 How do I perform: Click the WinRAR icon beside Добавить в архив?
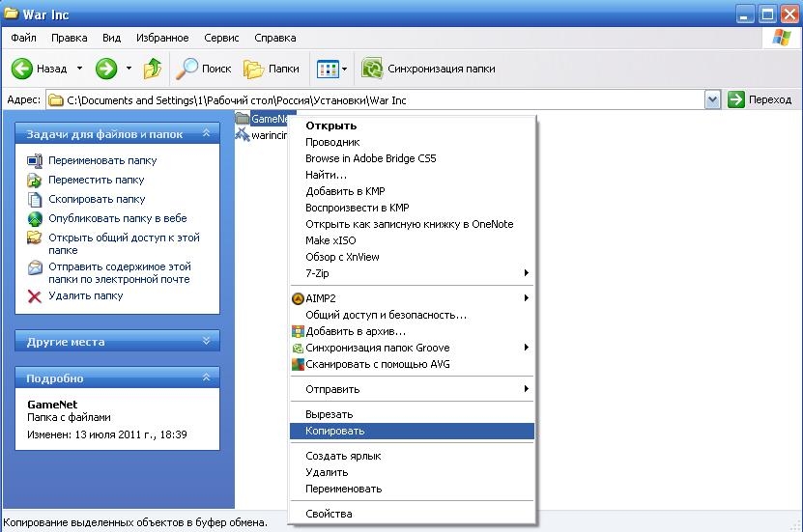(298, 331)
